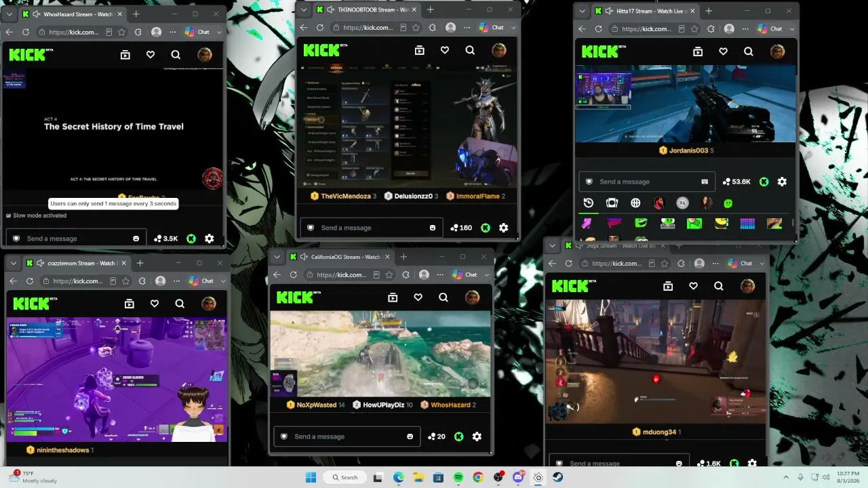The image size is (868, 488).
Task: Open chat settings gear in CaliforniaOG window
Action: pos(477,436)
